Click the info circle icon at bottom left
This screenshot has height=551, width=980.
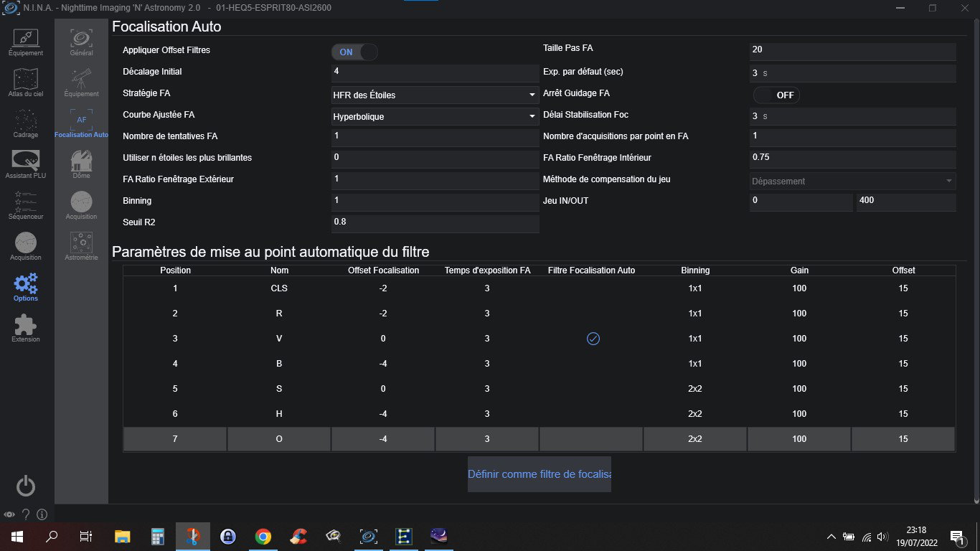42,514
